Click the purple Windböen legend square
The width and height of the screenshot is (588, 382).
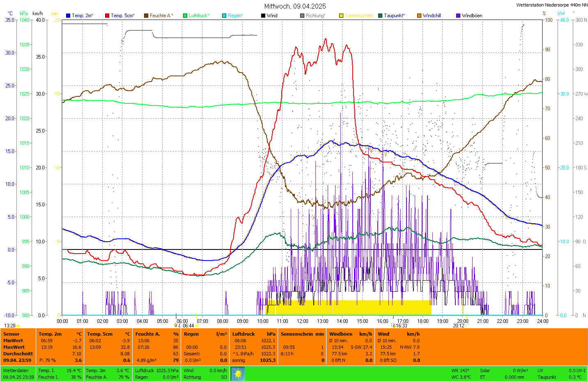pos(458,16)
